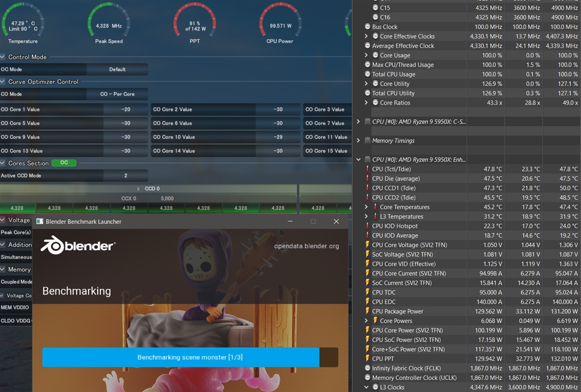The height and width of the screenshot is (392, 581).
Task: Click the thermometer icon beside CPU Die (average)
Action: point(367,179)
